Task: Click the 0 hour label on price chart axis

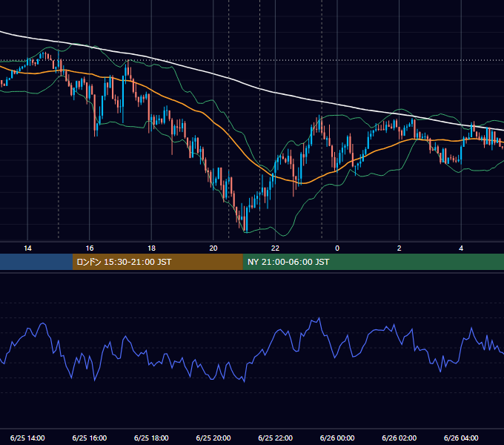Action: [337, 248]
